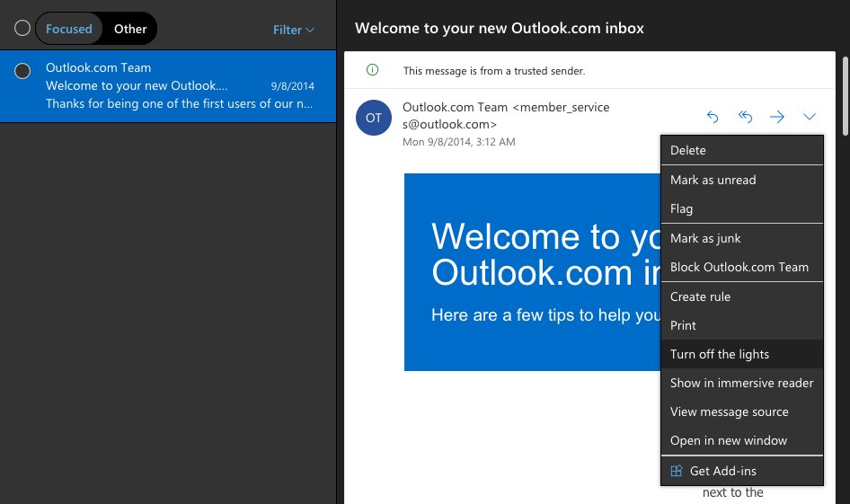Click the Reply all double-arrow icon
The width and height of the screenshot is (850, 504).
(x=746, y=117)
